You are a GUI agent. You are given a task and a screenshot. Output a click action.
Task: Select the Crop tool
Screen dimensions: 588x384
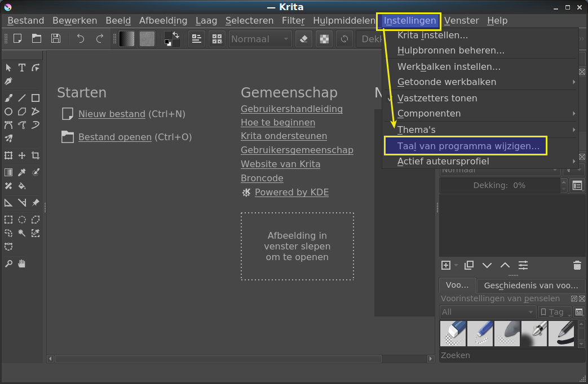pyautogui.click(x=36, y=155)
